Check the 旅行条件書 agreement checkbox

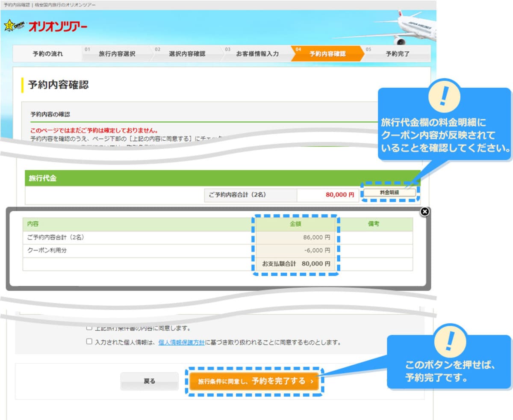coord(88,328)
